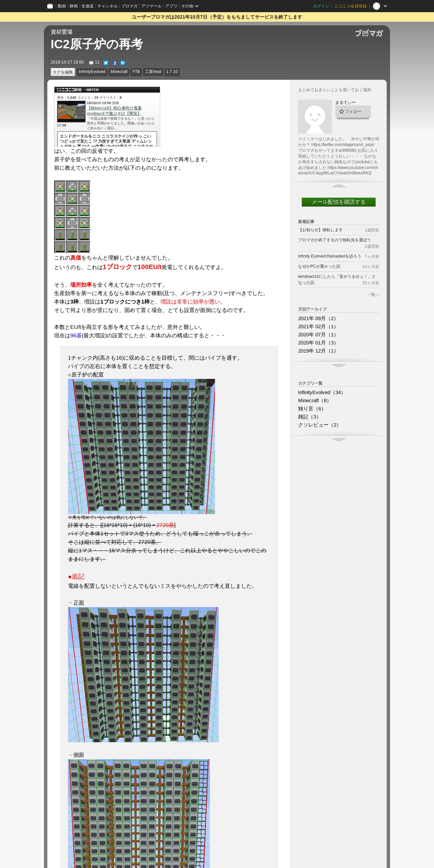Collapse the archive section handle below 2019年 12月
The image size is (434, 868).
339,365
